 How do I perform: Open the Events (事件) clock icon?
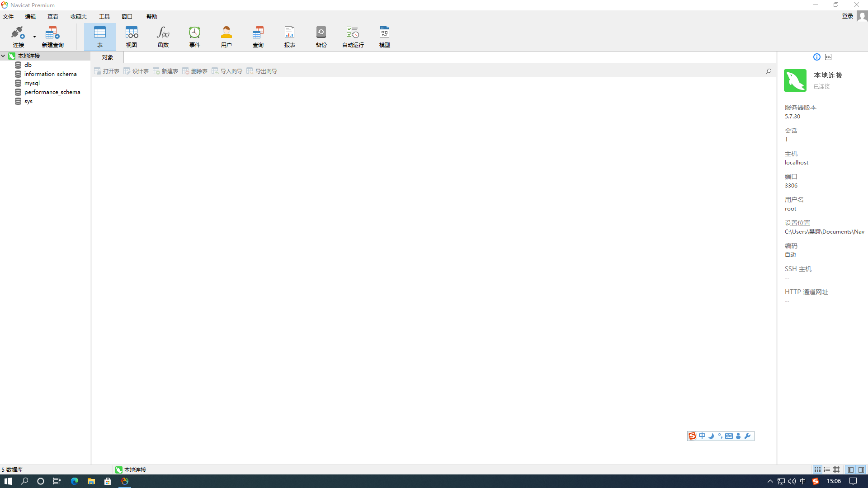[x=194, y=36]
